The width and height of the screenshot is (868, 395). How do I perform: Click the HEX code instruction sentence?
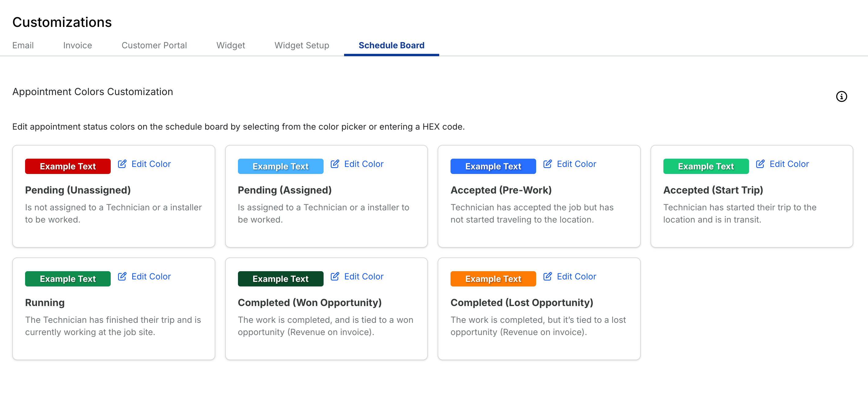click(239, 127)
